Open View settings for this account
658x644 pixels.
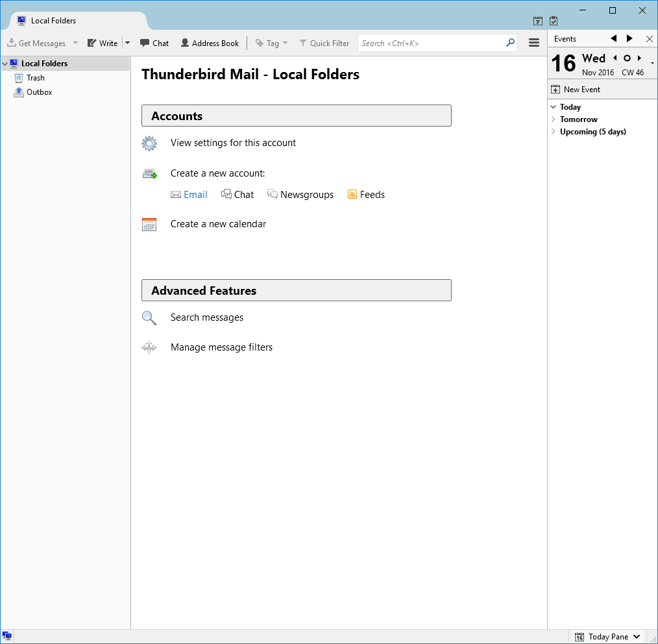click(233, 143)
